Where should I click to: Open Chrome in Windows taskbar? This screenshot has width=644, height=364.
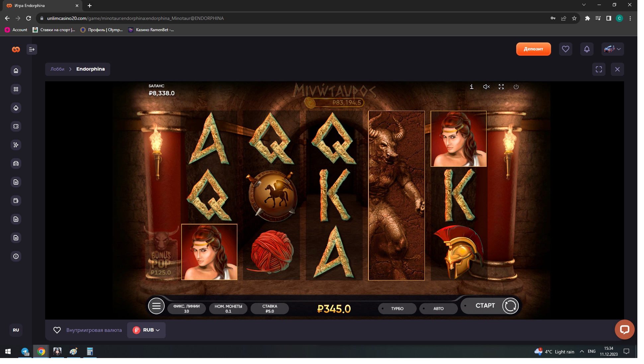[41, 351]
